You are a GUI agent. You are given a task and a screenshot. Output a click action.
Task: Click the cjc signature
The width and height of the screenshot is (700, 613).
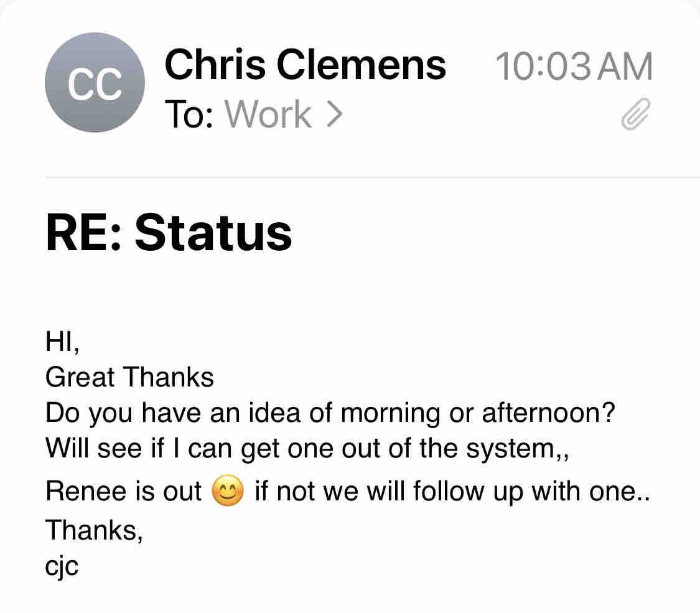tap(62, 566)
